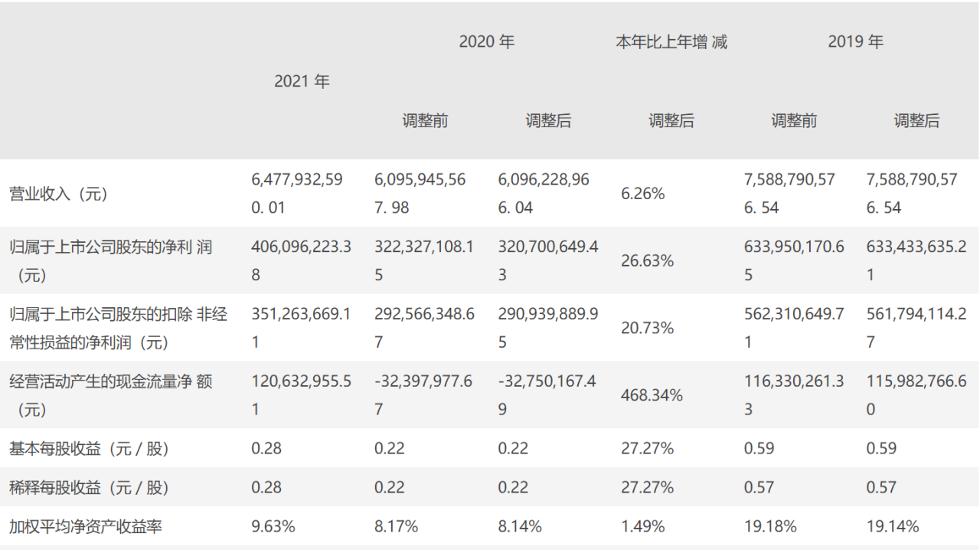This screenshot has height=550, width=980.
Task: Select the value 320,700,649.43
Action: point(547,260)
